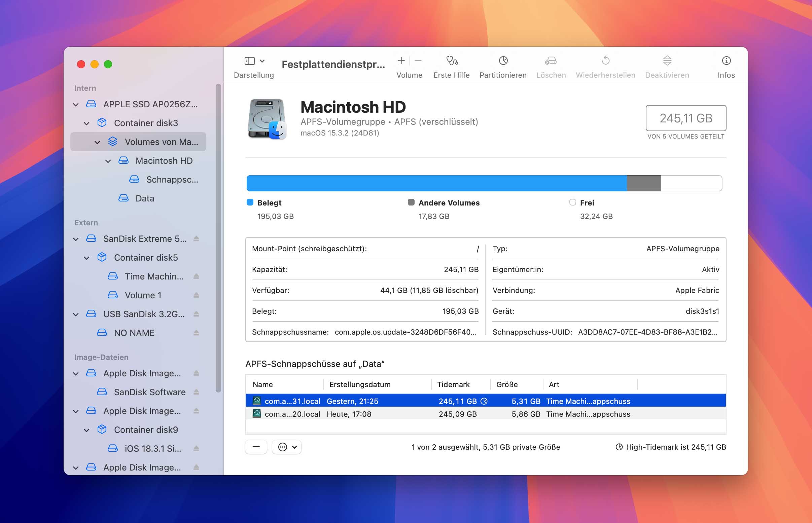Select Container disk9 in sidebar
Image resolution: width=812 pixels, height=523 pixels.
[138, 429]
